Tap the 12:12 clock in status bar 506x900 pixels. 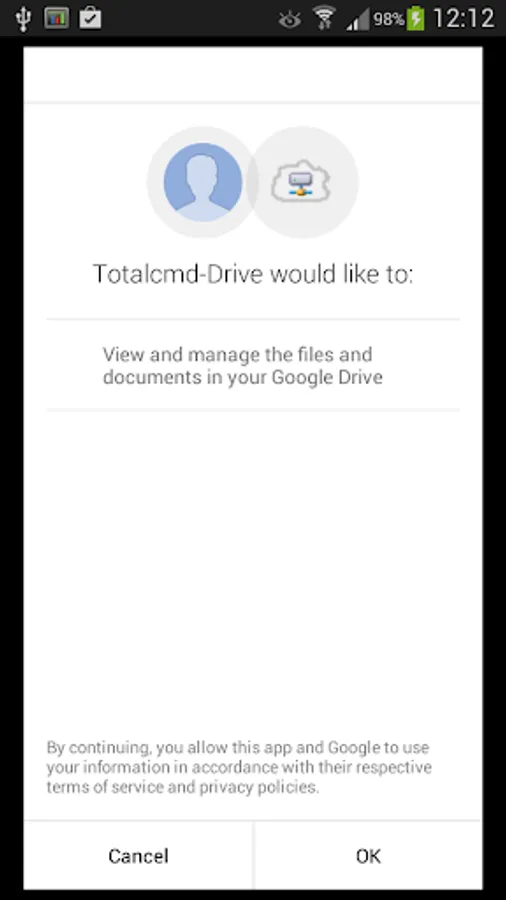pyautogui.click(x=464, y=18)
